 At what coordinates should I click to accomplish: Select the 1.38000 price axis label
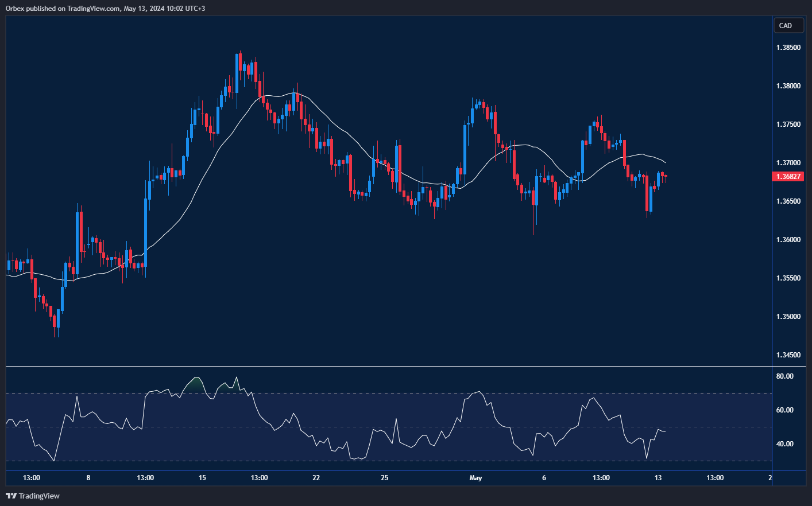(x=788, y=86)
